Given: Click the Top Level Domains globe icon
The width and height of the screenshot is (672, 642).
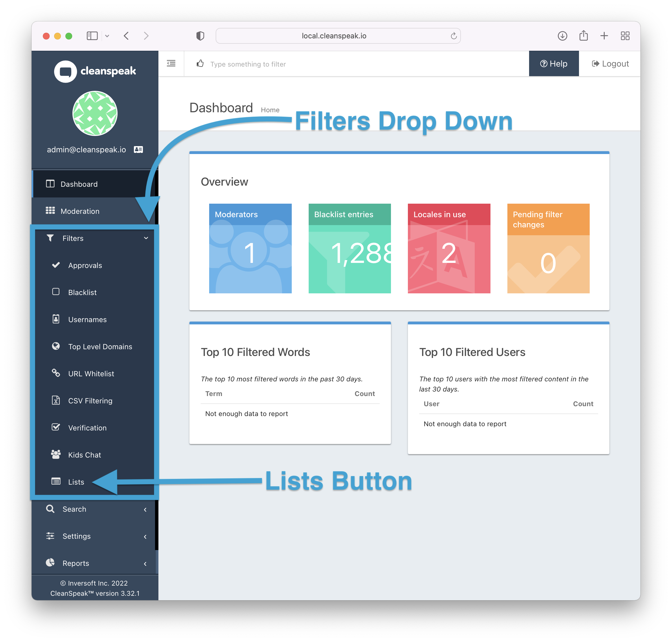Looking at the screenshot, I should 56,346.
